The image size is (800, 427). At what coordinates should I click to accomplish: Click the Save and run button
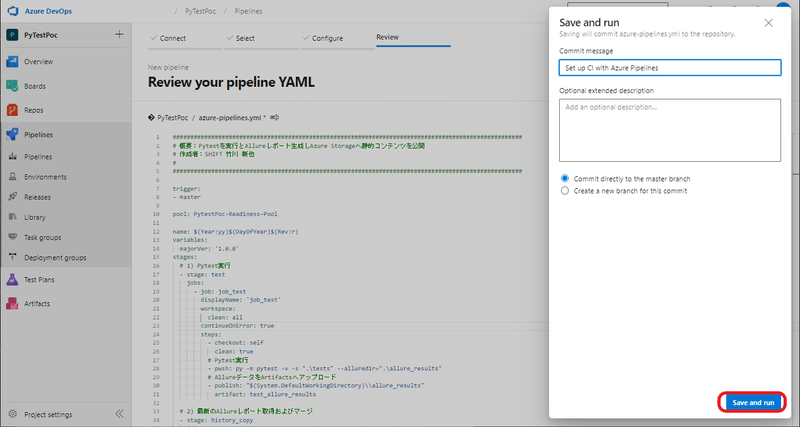click(753, 403)
